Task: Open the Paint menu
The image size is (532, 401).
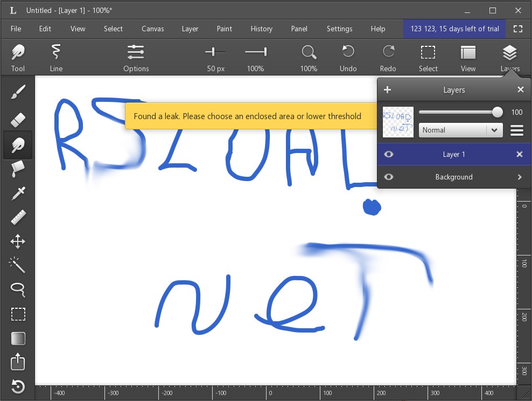Action: pos(224,29)
